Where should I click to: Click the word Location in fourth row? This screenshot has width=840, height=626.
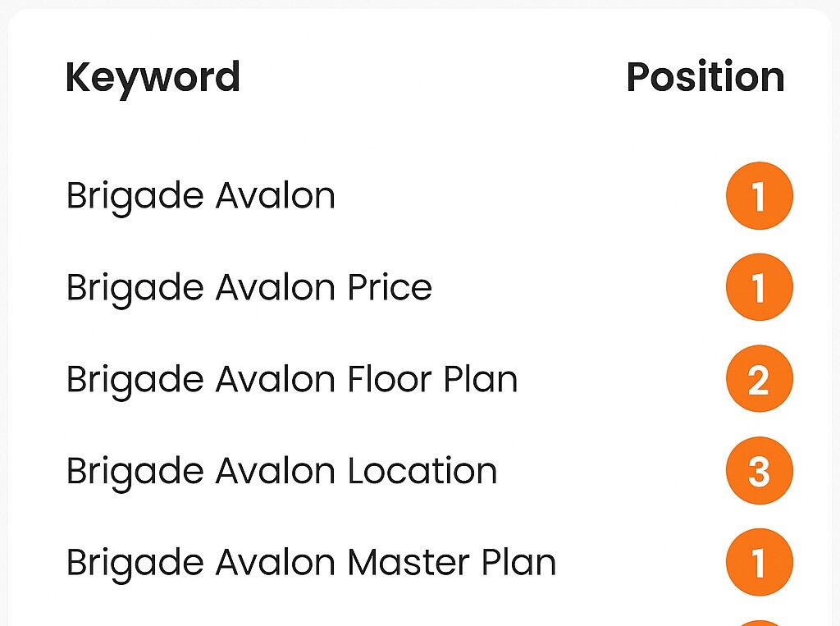point(422,471)
